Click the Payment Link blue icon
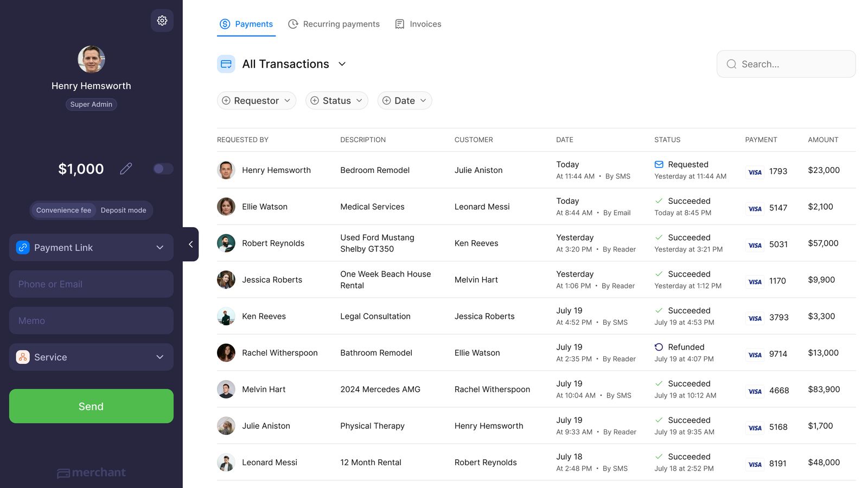 pyautogui.click(x=23, y=247)
